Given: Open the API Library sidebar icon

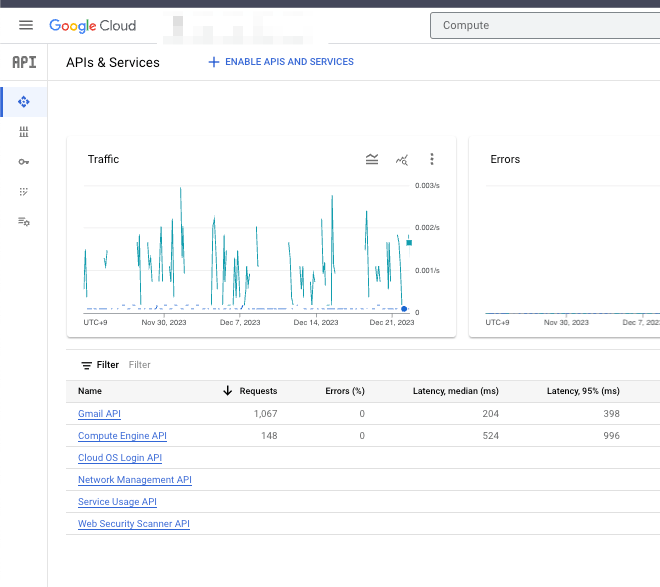Looking at the screenshot, I should point(24,132).
